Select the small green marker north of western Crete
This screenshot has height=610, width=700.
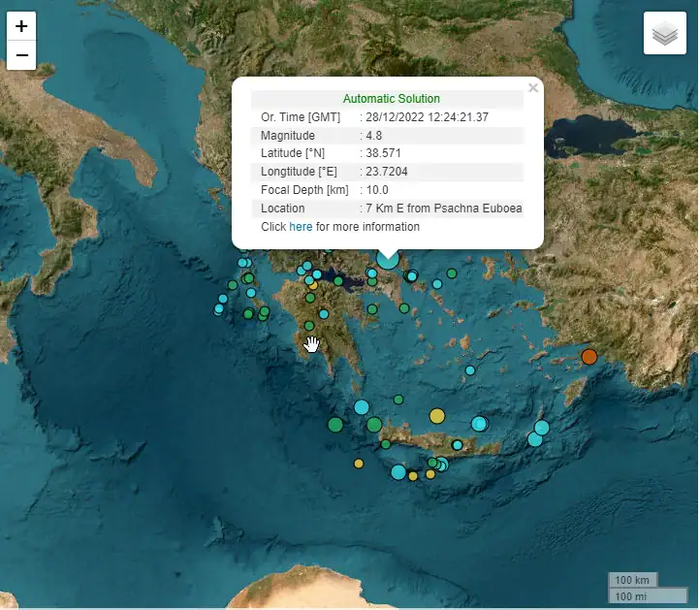tap(398, 399)
